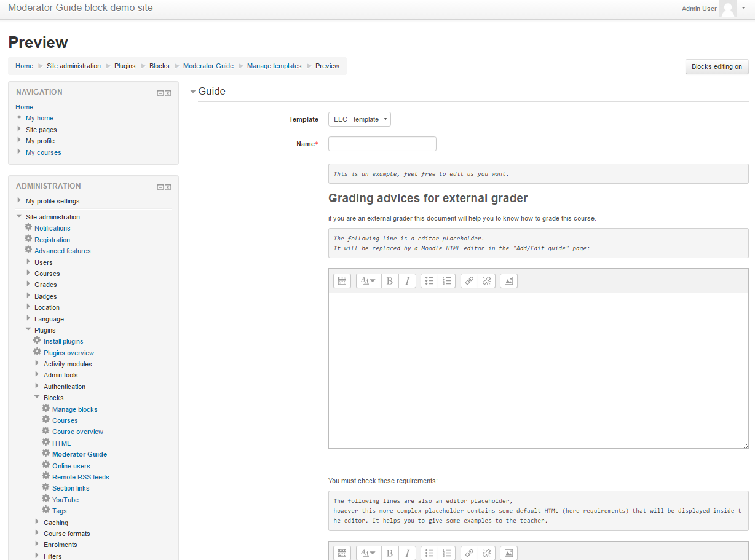
Task: Hide the Navigation block
Action: tap(160, 93)
